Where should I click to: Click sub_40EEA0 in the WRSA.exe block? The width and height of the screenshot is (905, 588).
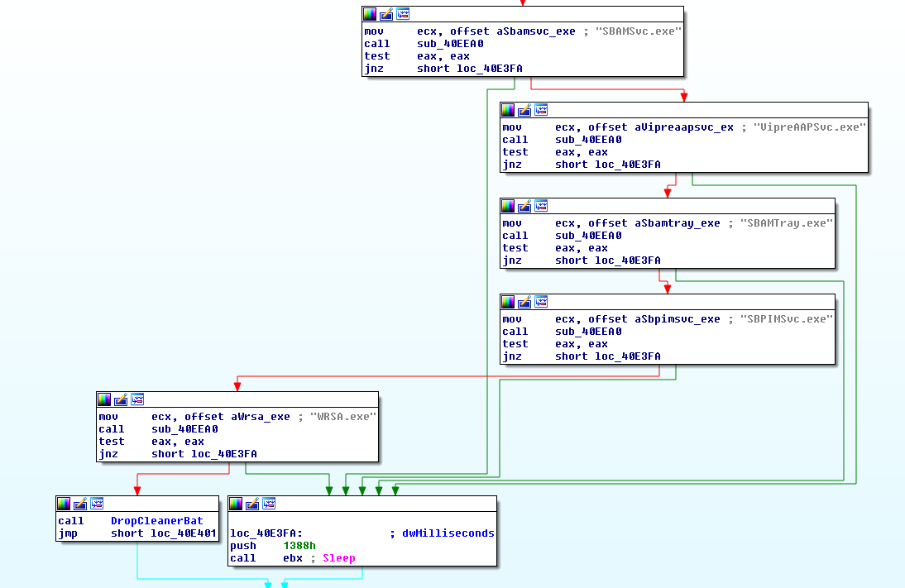coord(184,428)
